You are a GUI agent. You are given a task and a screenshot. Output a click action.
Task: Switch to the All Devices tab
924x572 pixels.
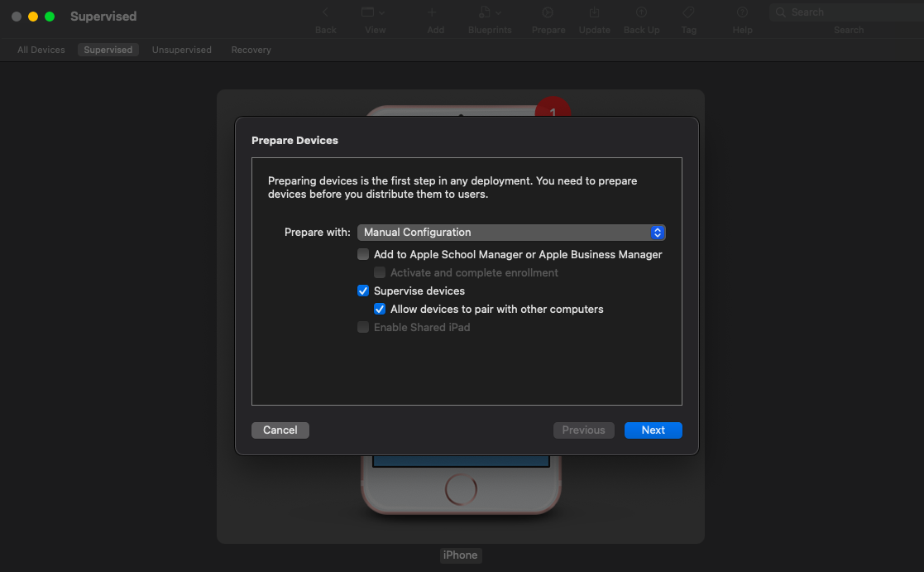pyautogui.click(x=41, y=50)
